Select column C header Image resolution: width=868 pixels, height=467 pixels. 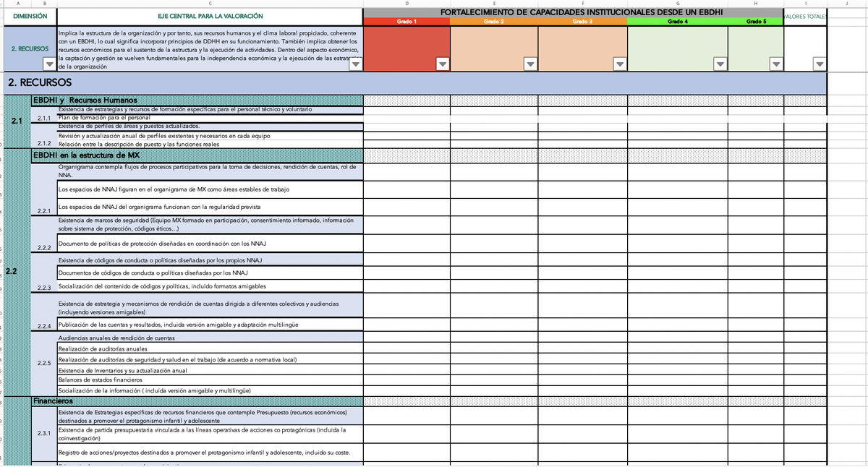pos(210,4)
